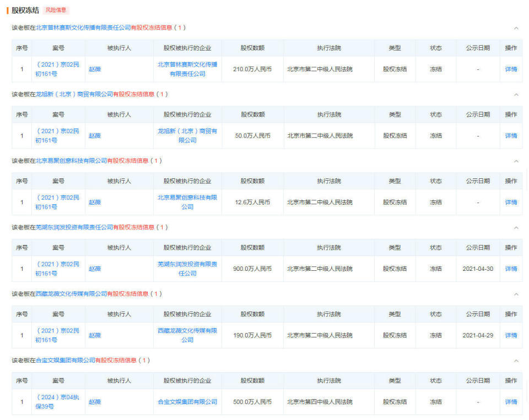Open 详情 for the 12.6万人民币 freeze row
529x420 pixels.
coord(511,202)
